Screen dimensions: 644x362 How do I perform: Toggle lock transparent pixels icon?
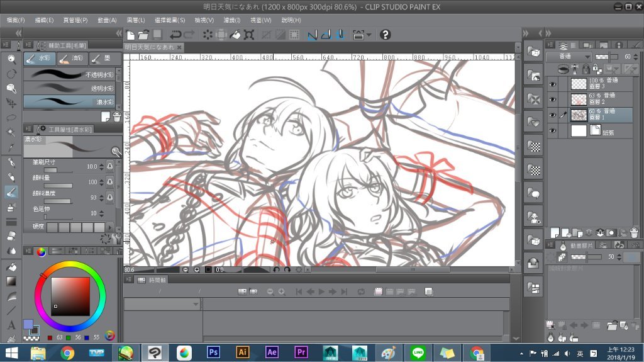click(x=597, y=68)
